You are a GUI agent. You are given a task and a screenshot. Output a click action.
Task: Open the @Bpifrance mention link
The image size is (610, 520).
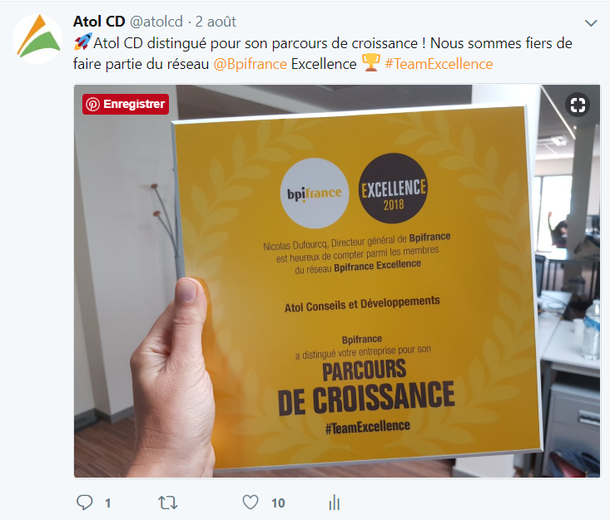pyautogui.click(x=250, y=64)
